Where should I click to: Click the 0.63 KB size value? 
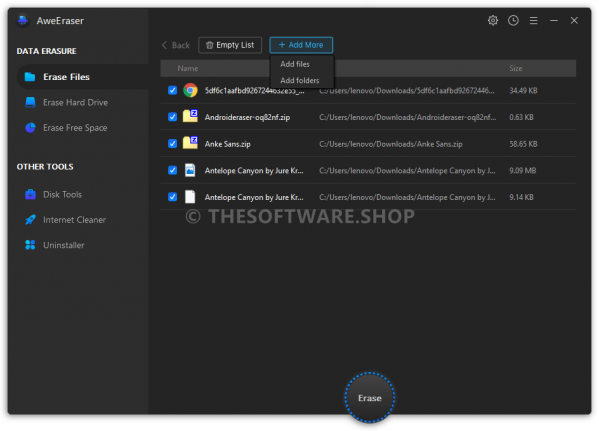point(521,117)
